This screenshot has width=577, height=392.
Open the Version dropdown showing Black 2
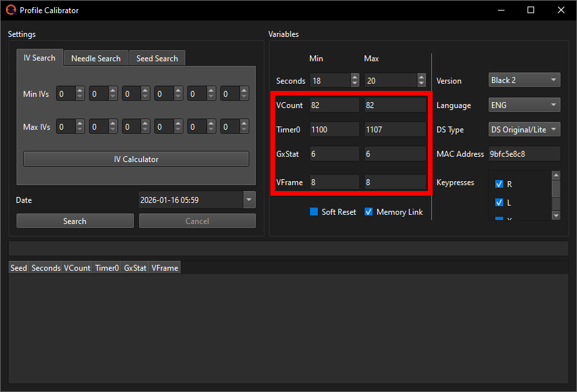[524, 79]
